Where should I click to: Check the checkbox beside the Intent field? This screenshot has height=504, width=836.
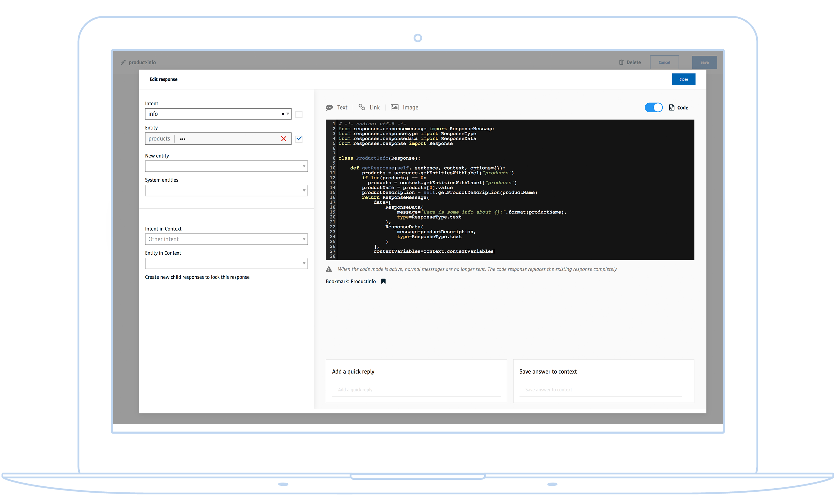298,114
